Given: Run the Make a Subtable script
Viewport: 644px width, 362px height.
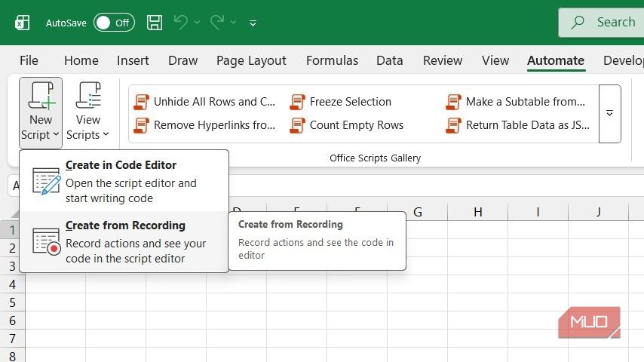Looking at the screenshot, I should (x=516, y=102).
